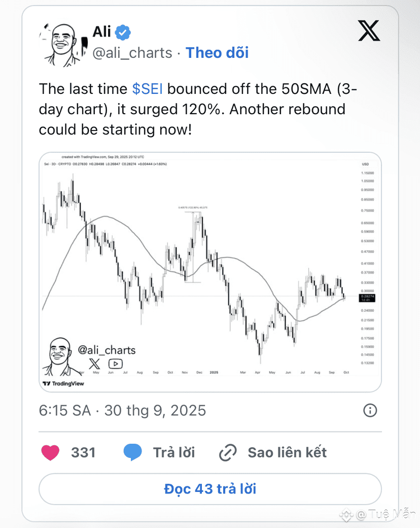Click the 331 likes count
Screen dimensions: 420x528
83,452
